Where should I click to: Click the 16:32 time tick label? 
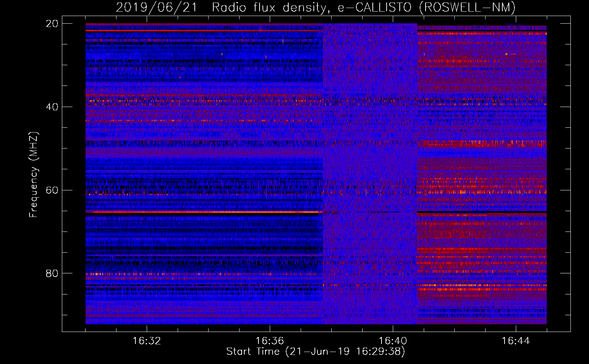[x=147, y=341]
